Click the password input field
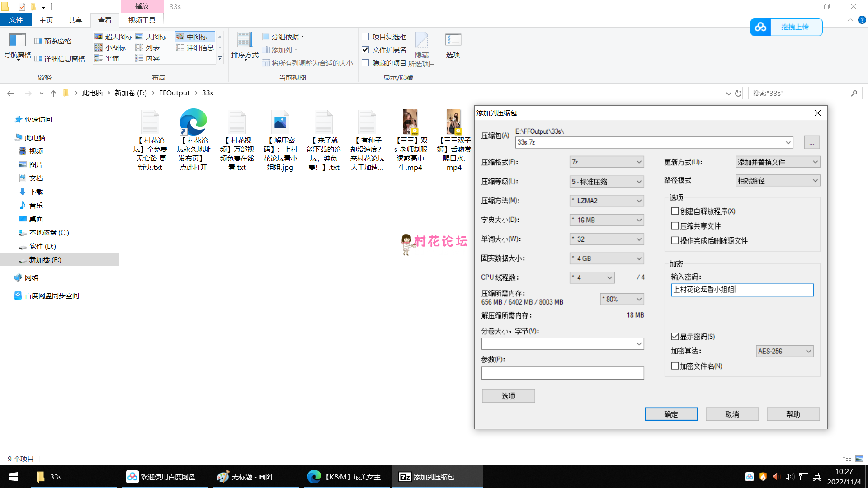This screenshot has width=868, height=488. [742, 290]
